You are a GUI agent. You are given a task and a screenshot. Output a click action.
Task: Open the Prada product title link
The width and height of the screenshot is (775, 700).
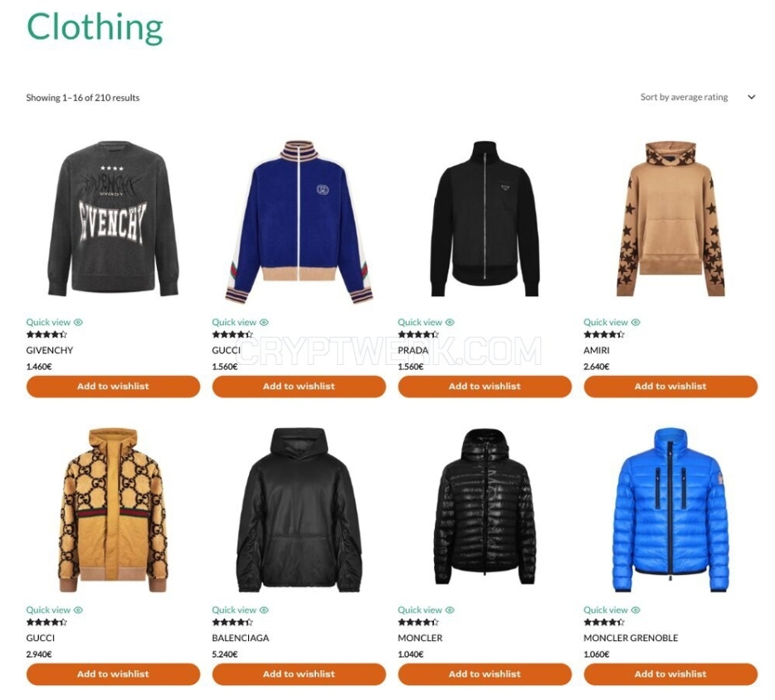coord(413,350)
